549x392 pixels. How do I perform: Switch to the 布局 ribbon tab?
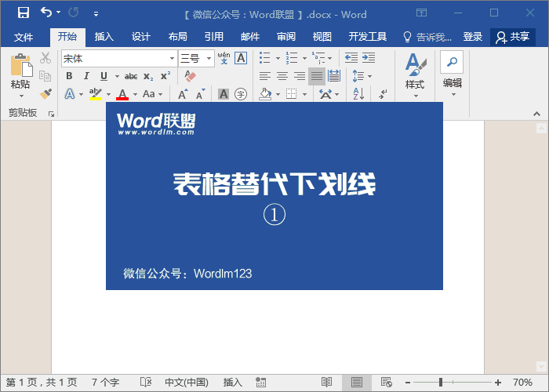[177, 37]
